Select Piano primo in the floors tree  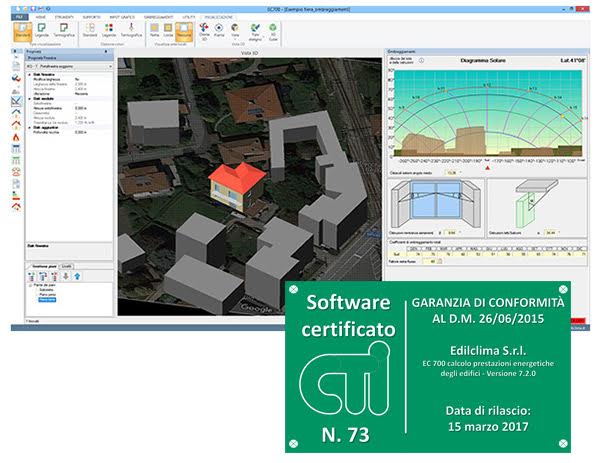47,295
